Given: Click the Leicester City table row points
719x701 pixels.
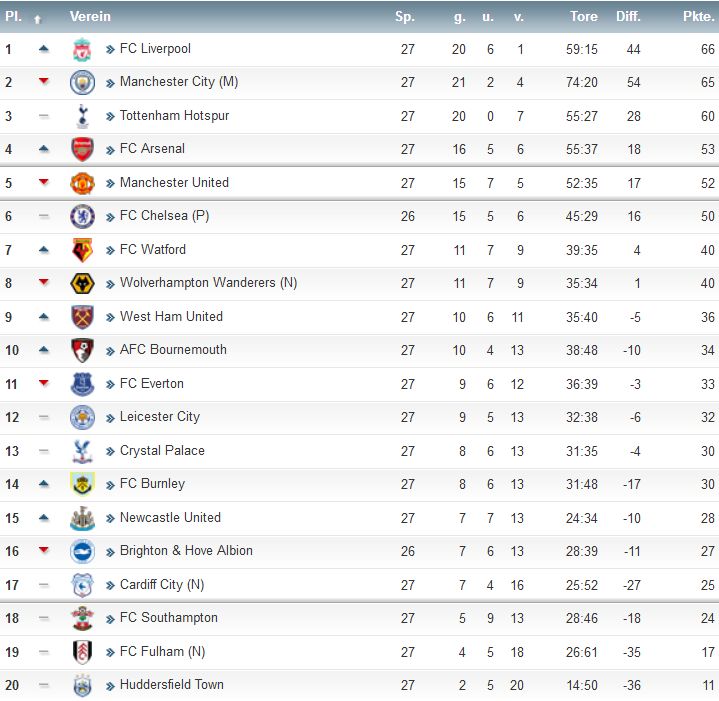Looking at the screenshot, I should click(708, 417).
